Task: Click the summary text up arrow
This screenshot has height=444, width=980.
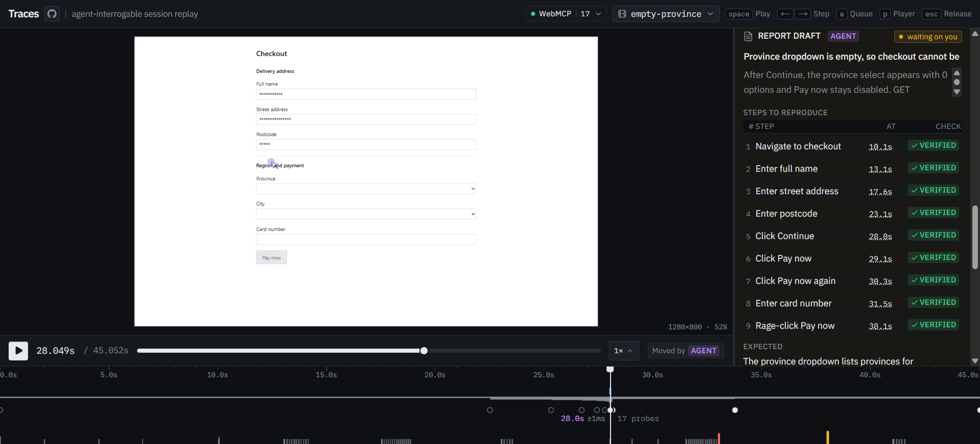Action: coord(957,73)
